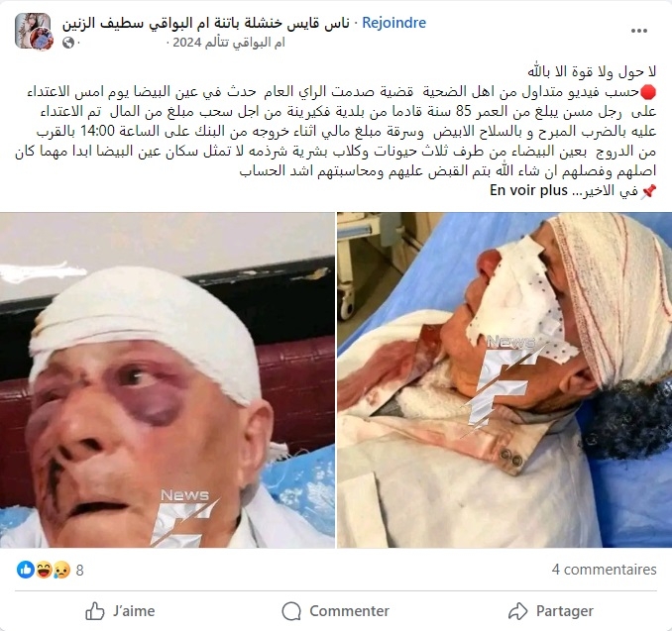Click the Arabic post body text

click(x=336, y=131)
